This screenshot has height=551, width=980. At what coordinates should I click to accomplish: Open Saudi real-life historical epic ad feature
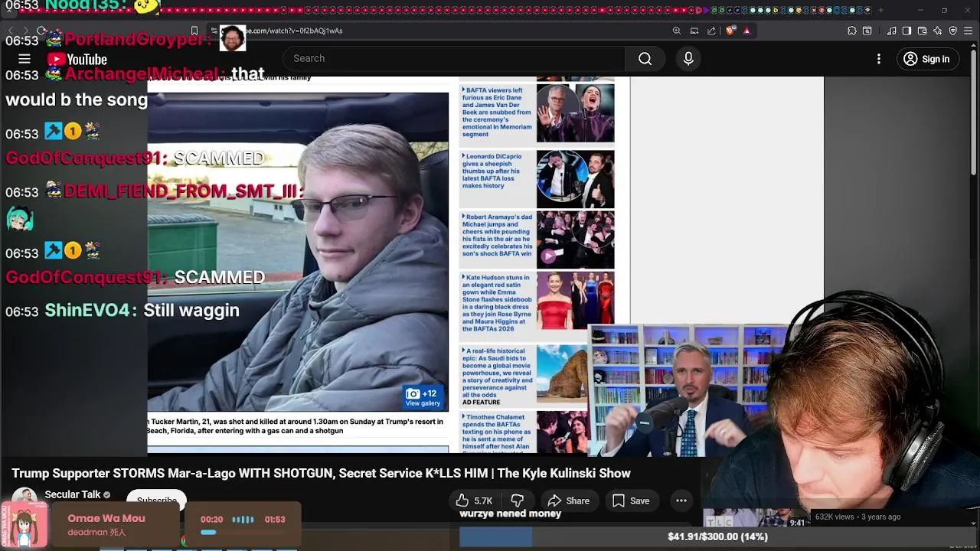pos(497,377)
